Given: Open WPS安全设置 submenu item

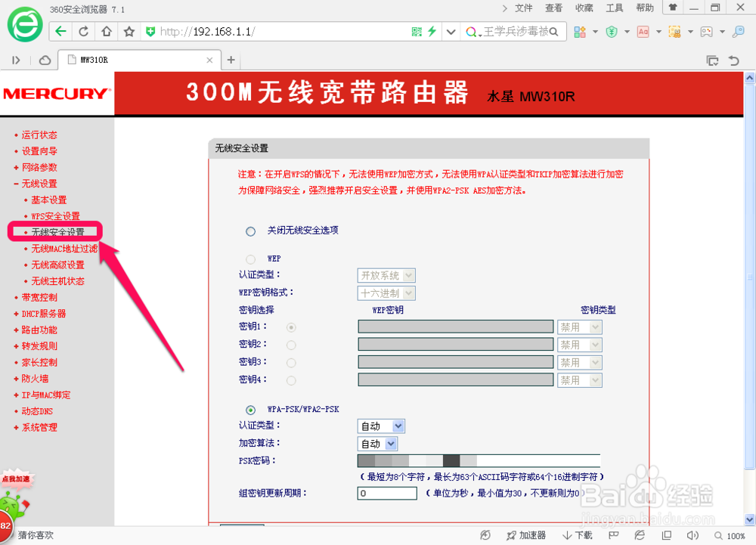Looking at the screenshot, I should [x=55, y=216].
